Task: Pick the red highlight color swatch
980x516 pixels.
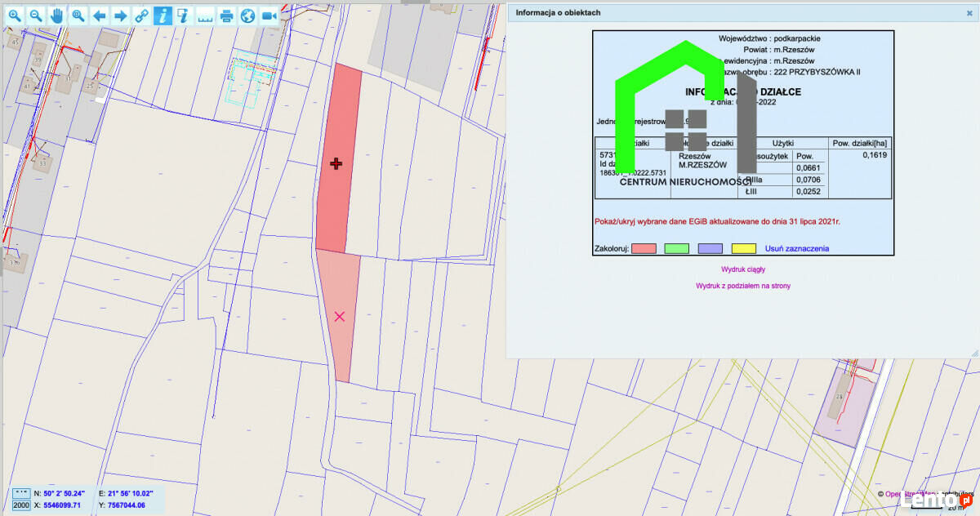Action: click(644, 248)
